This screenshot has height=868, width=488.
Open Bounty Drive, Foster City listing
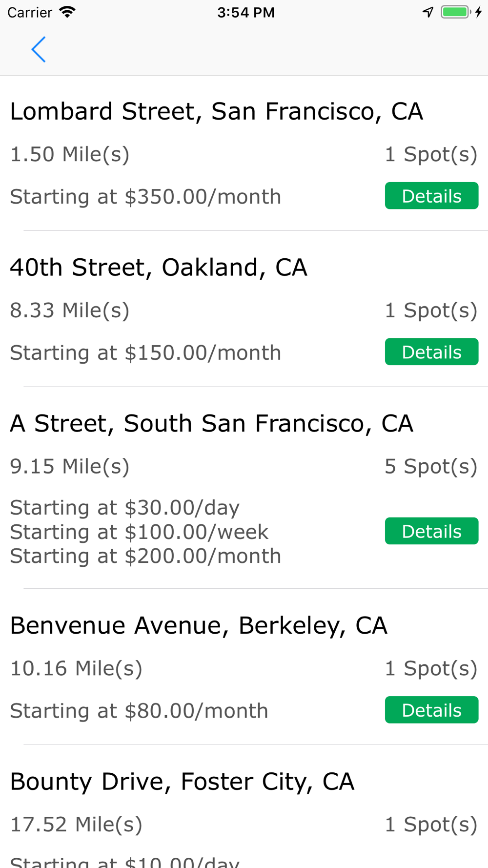pos(182,782)
